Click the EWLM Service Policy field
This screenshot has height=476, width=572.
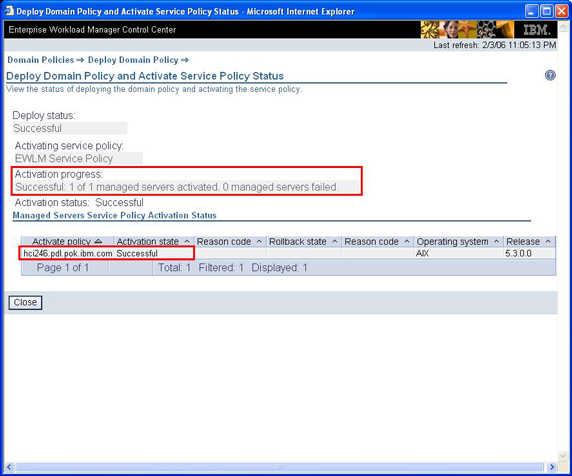(78, 158)
